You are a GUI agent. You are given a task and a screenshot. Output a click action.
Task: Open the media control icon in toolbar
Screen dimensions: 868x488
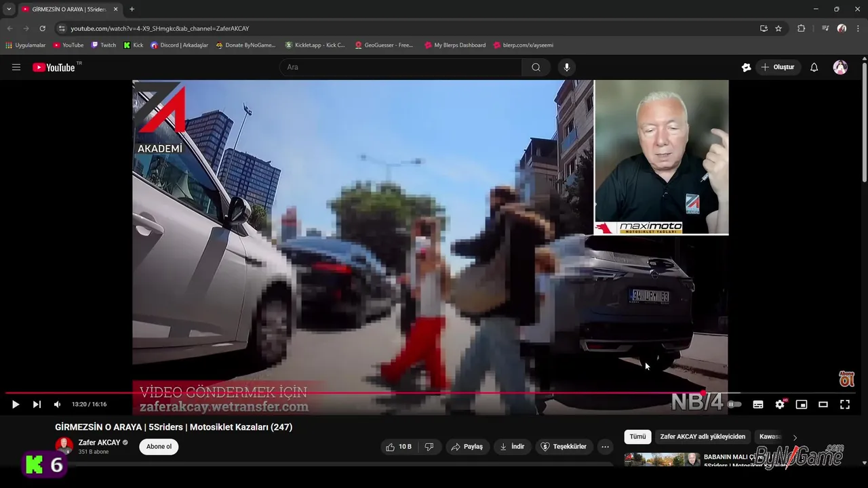pos(825,28)
